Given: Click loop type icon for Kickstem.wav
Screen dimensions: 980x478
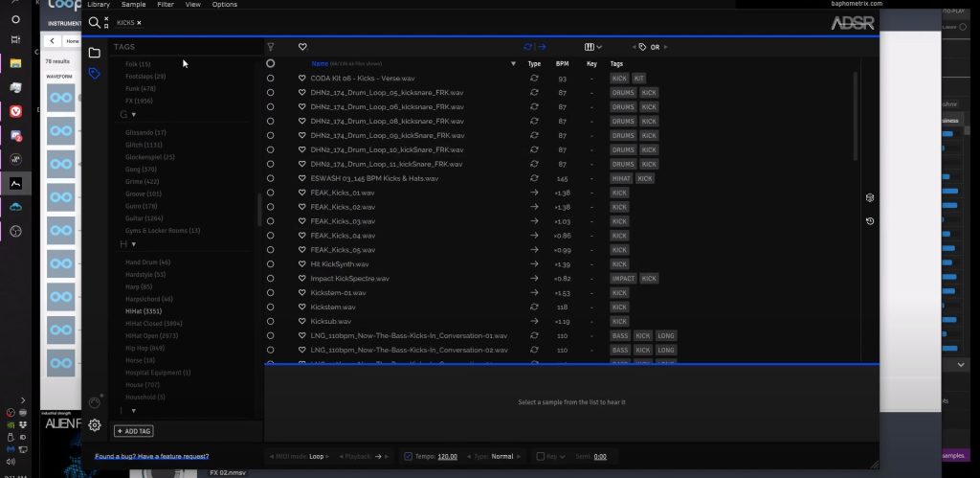Looking at the screenshot, I should point(534,307).
